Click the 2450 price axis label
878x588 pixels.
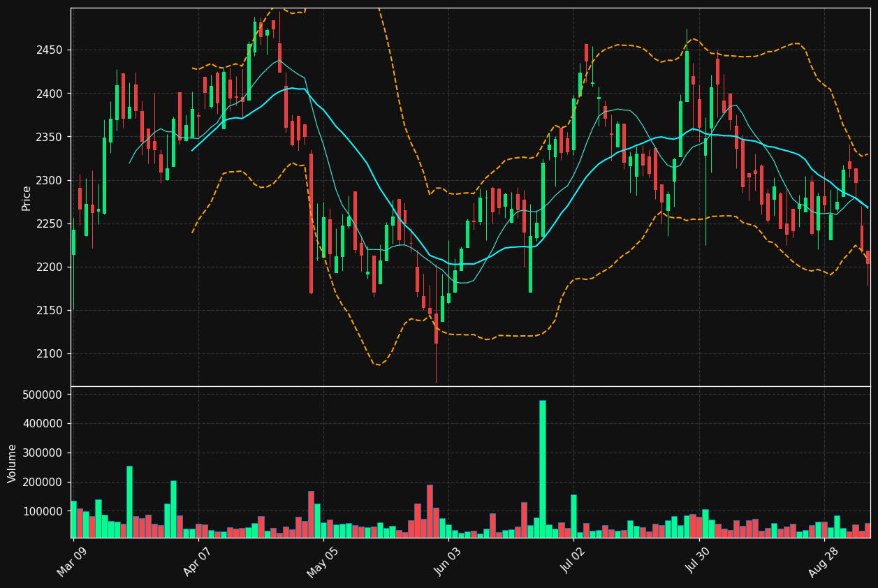pos(50,50)
